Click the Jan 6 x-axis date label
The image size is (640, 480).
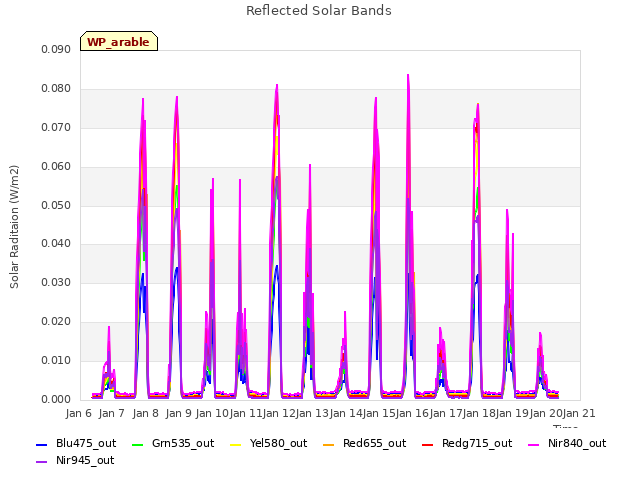[x=79, y=413]
